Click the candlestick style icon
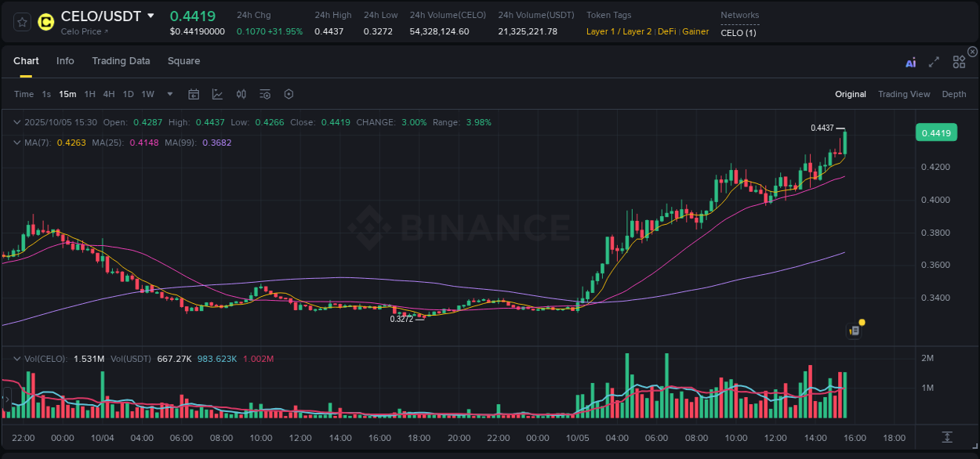Image resolution: width=980 pixels, height=459 pixels. pyautogui.click(x=241, y=94)
